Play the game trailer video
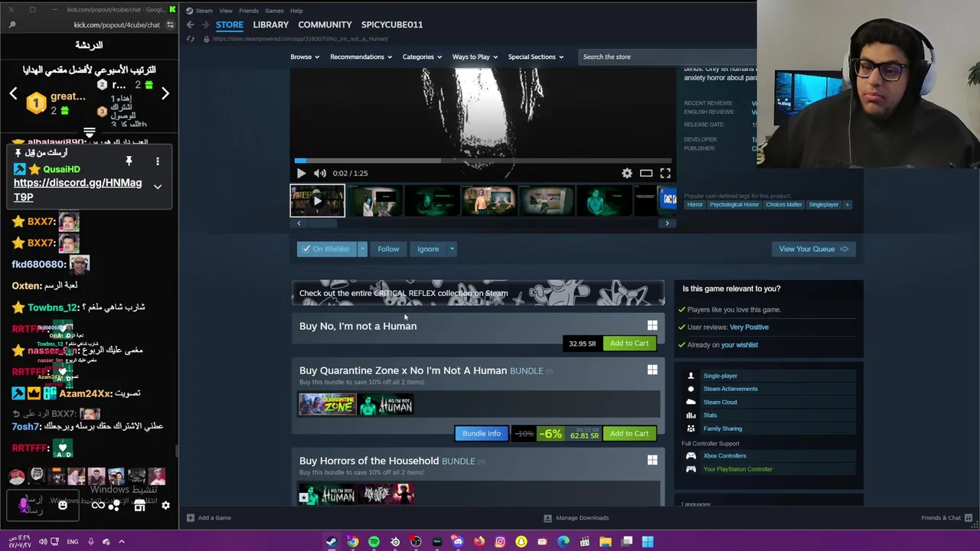 (301, 173)
